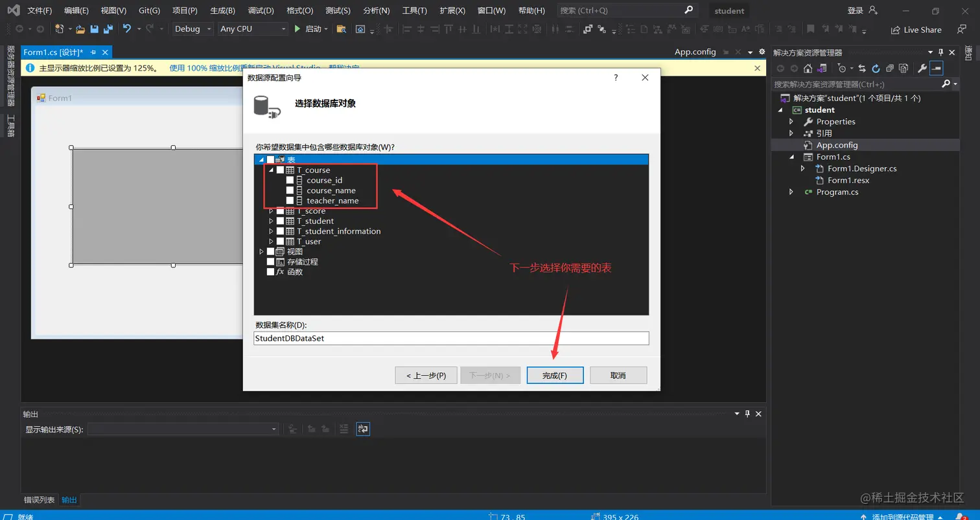The image size is (980, 520).
Task: Click the green Start debugging play icon
Action: pyautogui.click(x=297, y=29)
